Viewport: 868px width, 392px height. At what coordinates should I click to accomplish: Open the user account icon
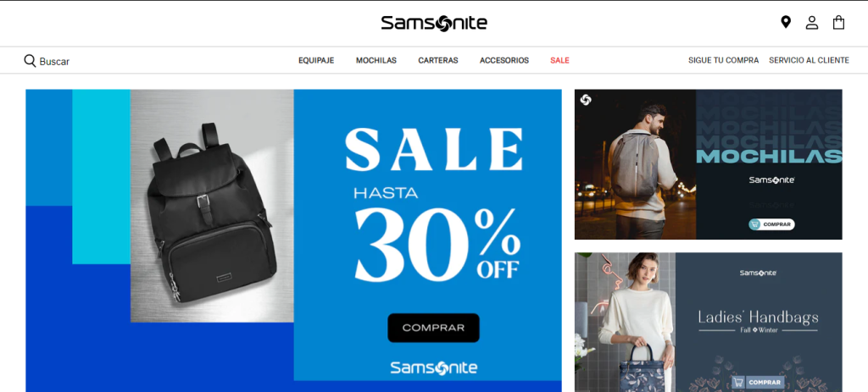pos(811,23)
